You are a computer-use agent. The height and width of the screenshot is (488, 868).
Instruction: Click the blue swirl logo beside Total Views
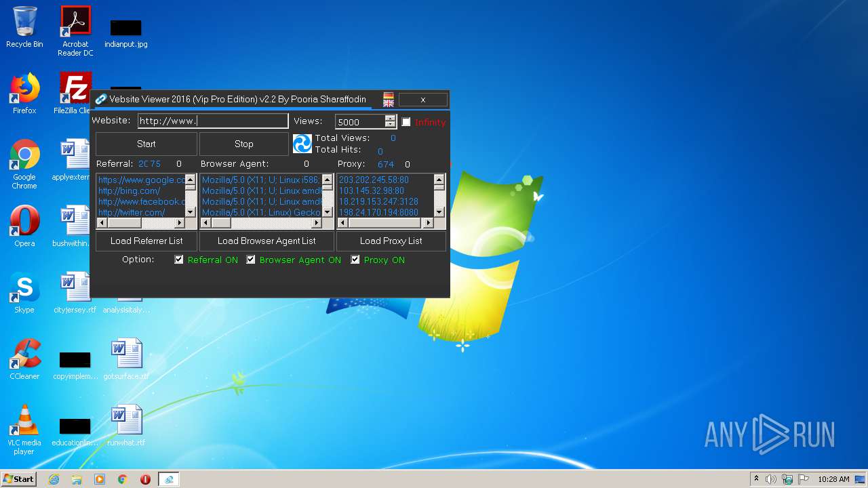pyautogui.click(x=302, y=144)
